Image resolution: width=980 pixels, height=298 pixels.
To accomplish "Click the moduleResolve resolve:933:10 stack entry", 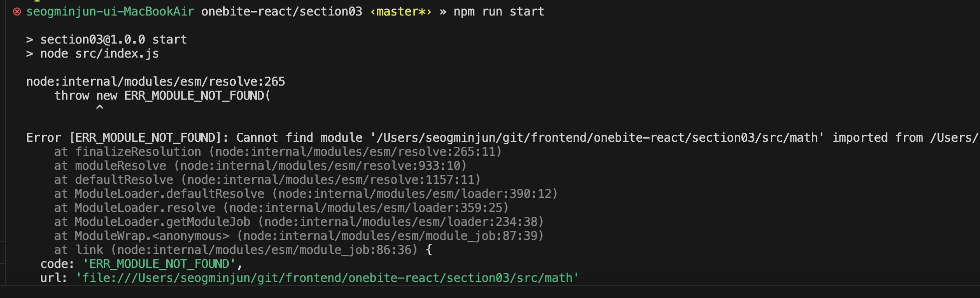I will [260, 166].
